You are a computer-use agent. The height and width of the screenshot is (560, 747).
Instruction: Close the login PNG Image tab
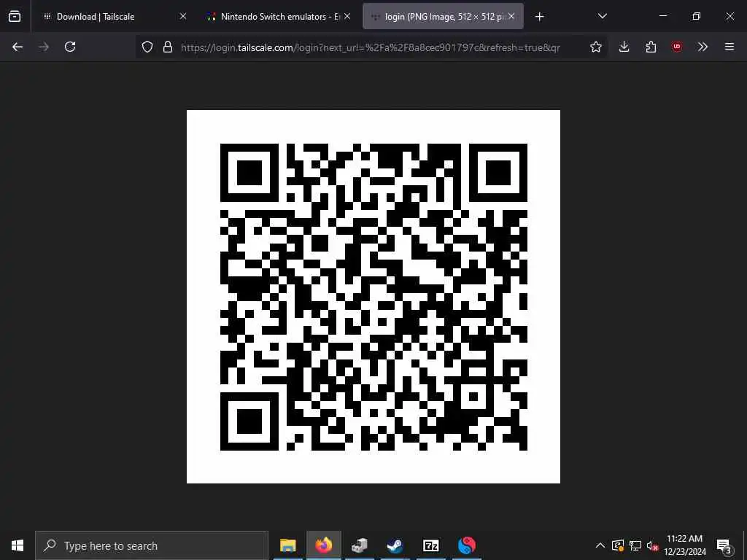tap(511, 16)
